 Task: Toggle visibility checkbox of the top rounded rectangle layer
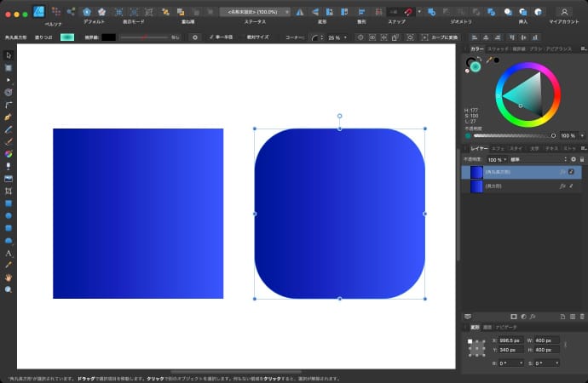(572, 172)
